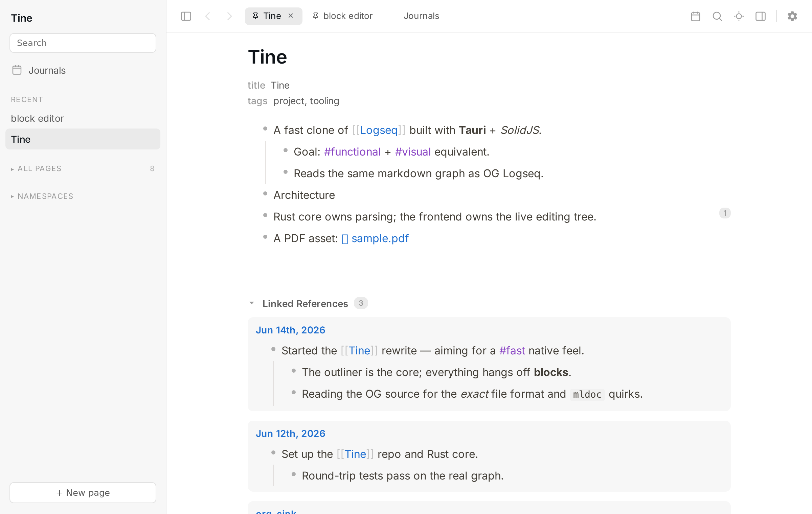
Task: Click the bullet of A fast clone block
Action: point(265,129)
